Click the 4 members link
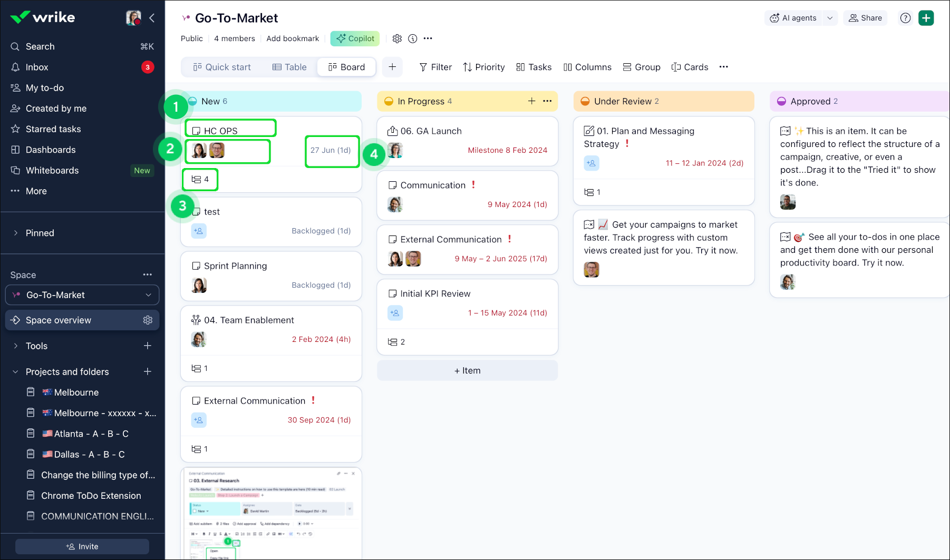The height and width of the screenshot is (560, 950). point(235,38)
